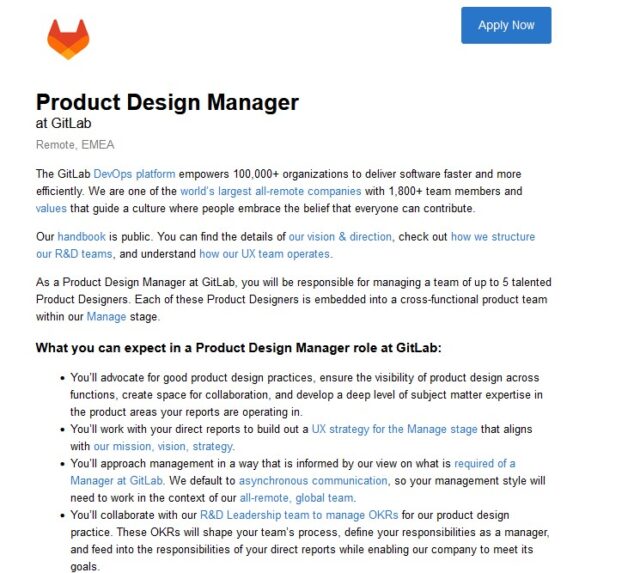Click the 'at GitLab' subtitle text

click(x=63, y=123)
